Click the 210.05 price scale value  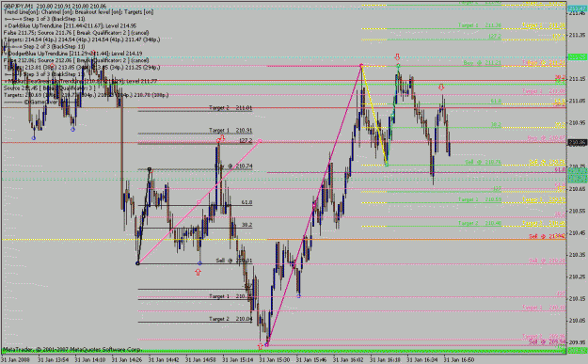coord(578,321)
